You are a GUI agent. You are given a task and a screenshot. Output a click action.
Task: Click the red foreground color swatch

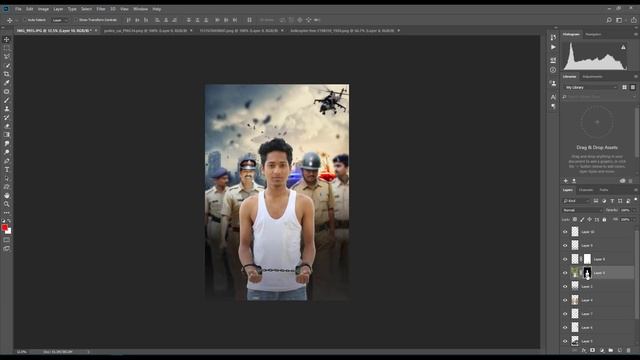(4, 227)
